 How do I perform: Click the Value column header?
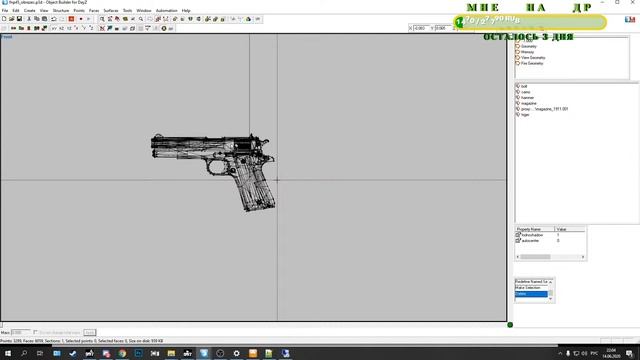coord(569,229)
